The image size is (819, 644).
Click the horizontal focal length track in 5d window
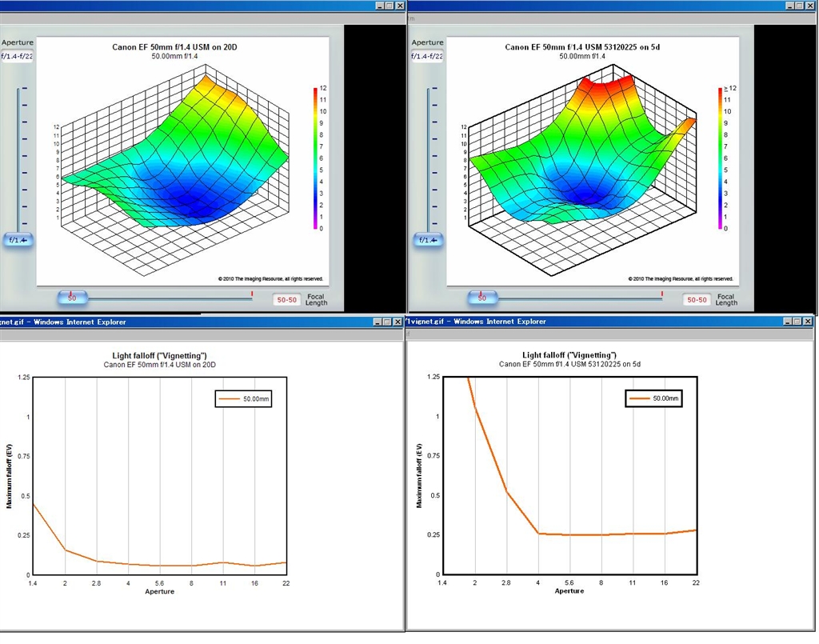tap(580, 298)
